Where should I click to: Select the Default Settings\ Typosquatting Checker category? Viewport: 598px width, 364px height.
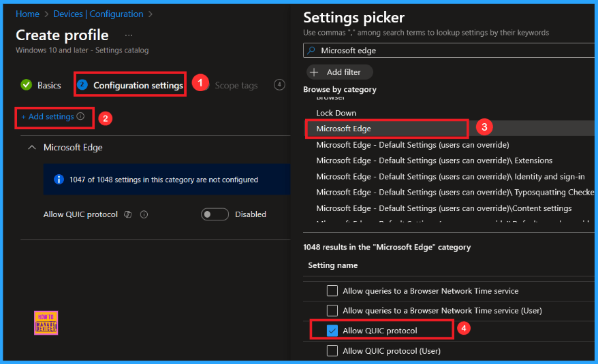coord(456,192)
